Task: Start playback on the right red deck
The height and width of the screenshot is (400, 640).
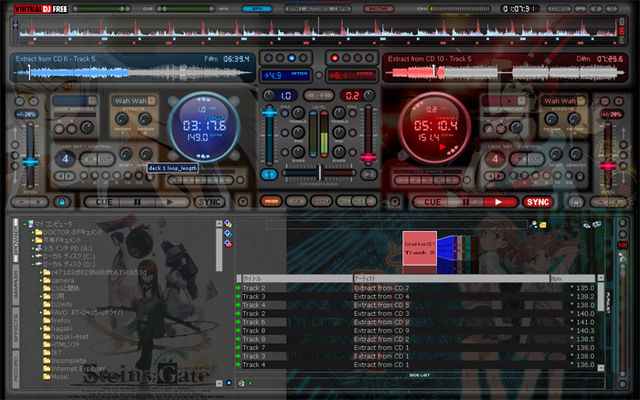Action: tap(498, 202)
